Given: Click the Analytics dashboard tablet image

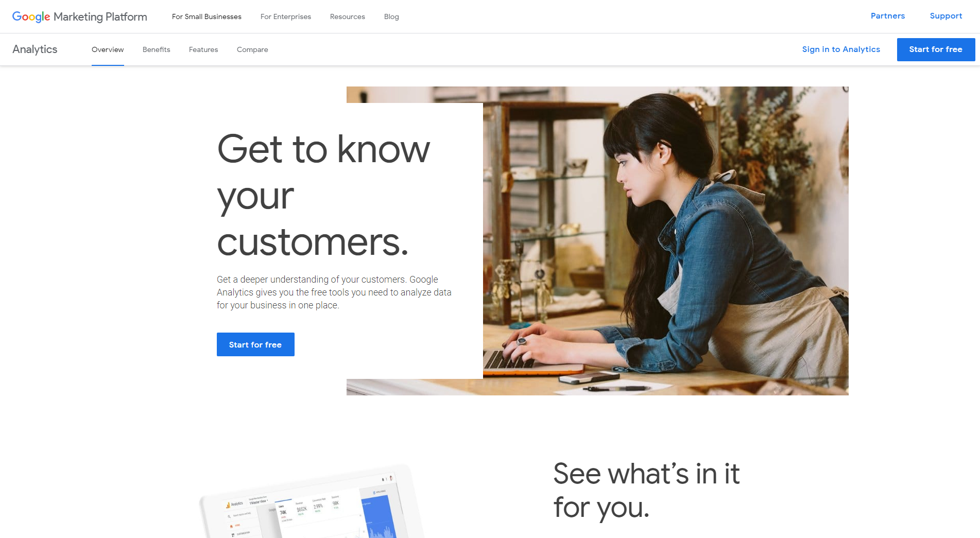Looking at the screenshot, I should click(x=312, y=502).
